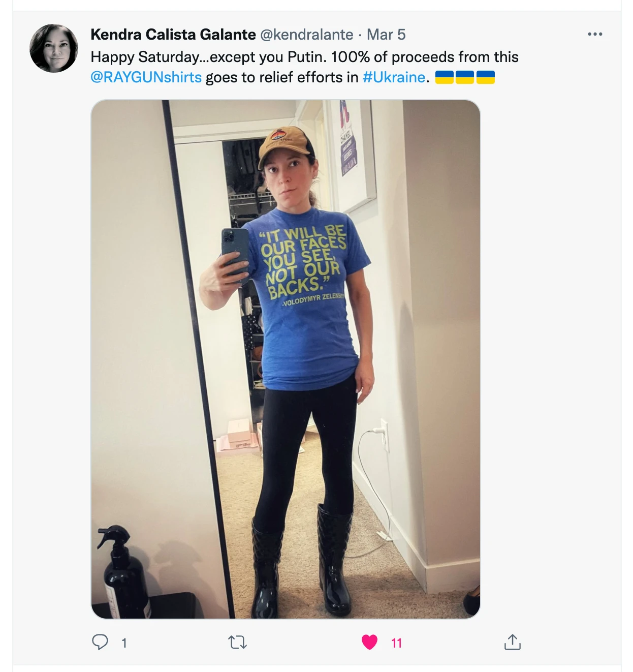Share the tweet with the share icon
The height and width of the screenshot is (672, 633).
click(x=512, y=642)
